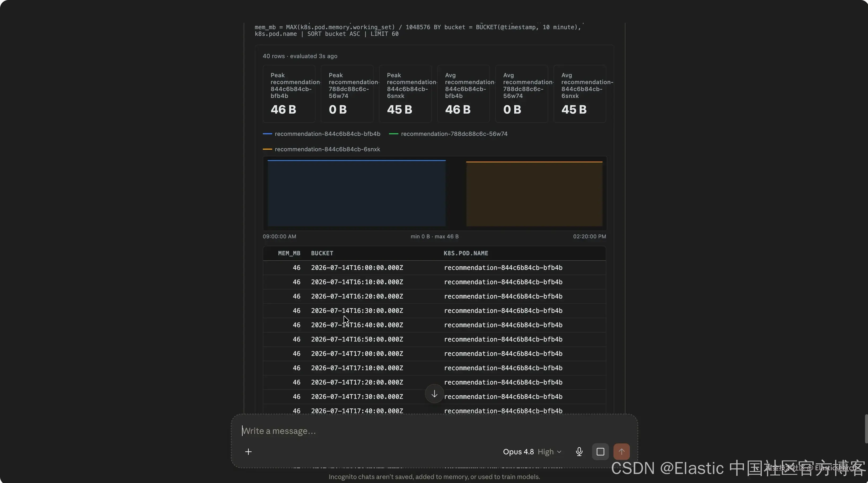The image size is (868, 483).
Task: Click the "02:20:00 PM" chart axis label
Action: [589, 236]
